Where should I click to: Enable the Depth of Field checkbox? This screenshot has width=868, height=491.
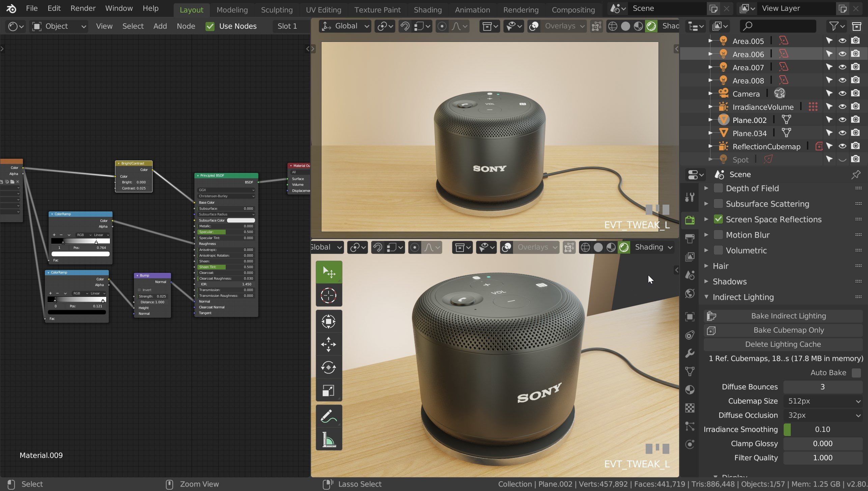click(x=718, y=188)
